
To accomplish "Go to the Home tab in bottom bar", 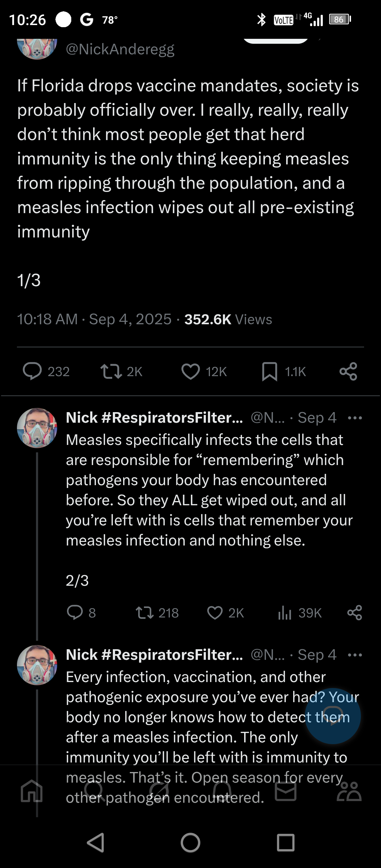I will [32, 790].
